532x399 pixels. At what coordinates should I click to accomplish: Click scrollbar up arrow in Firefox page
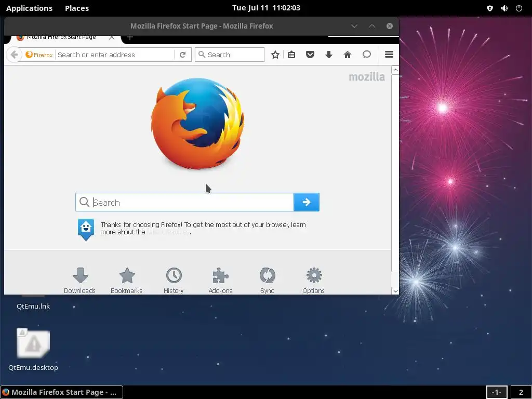point(395,70)
